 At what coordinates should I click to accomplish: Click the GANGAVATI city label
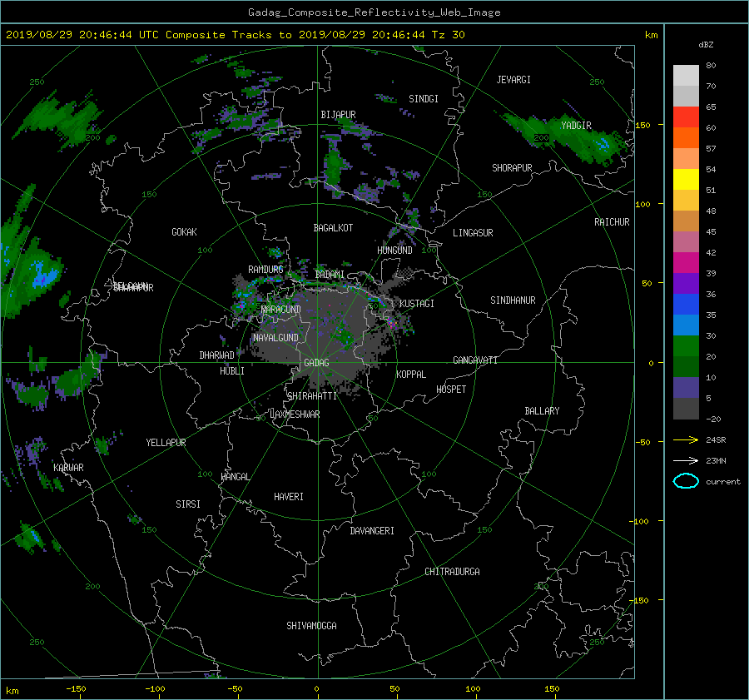(475, 360)
